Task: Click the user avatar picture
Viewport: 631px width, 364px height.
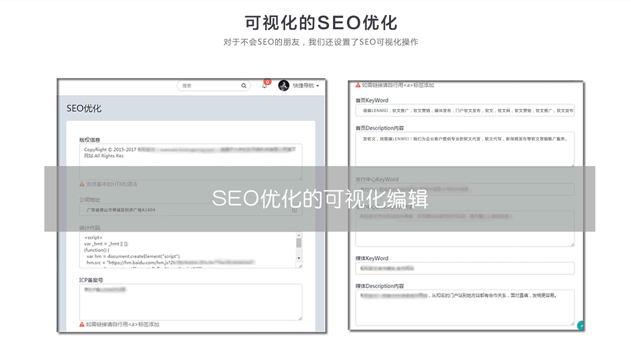Action: point(284,86)
